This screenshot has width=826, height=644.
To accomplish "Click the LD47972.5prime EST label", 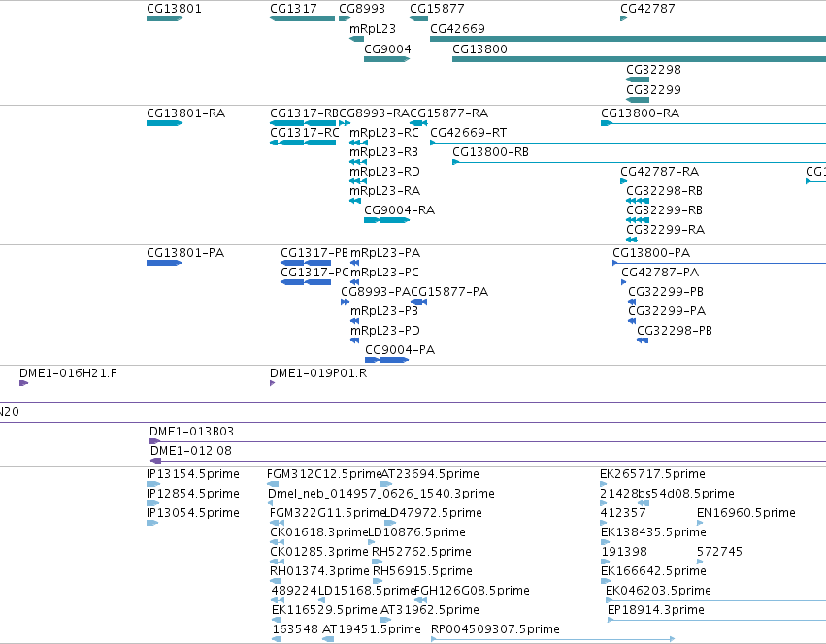I will [433, 513].
